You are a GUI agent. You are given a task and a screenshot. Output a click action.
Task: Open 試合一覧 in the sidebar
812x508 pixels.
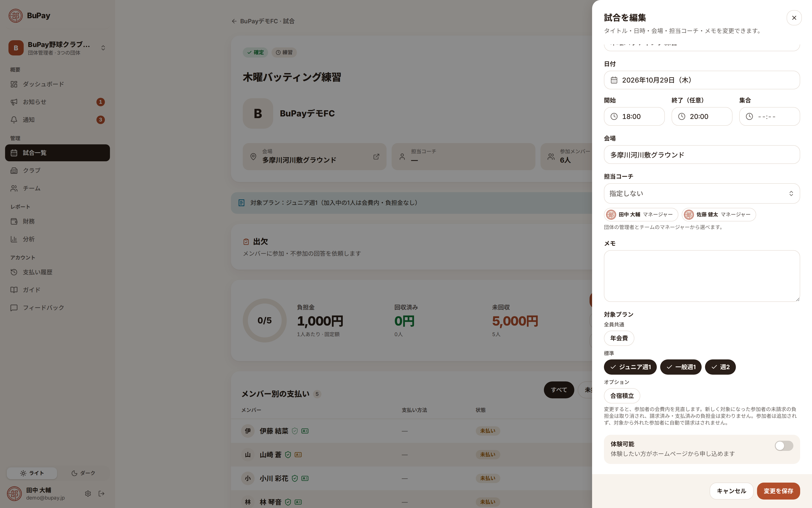(x=57, y=153)
